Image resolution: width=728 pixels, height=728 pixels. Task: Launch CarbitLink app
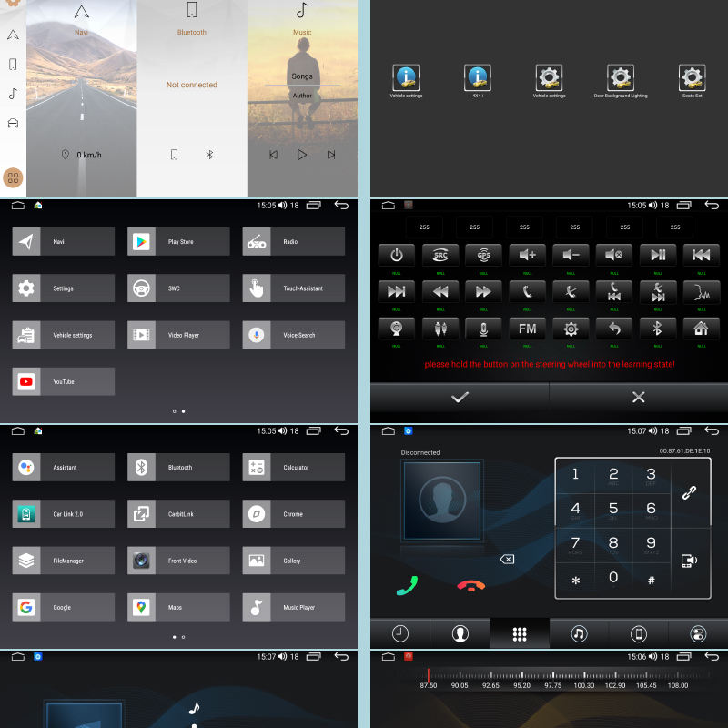click(178, 514)
